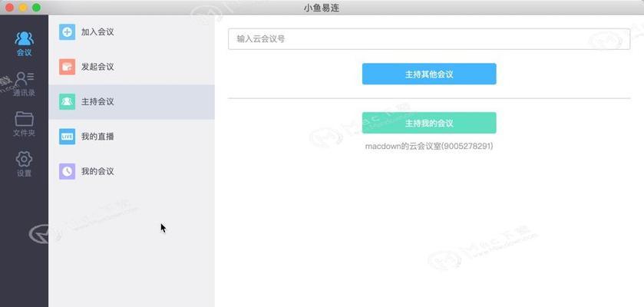Select the 我的直播 menu label
The width and height of the screenshot is (644, 307).
[x=97, y=137]
